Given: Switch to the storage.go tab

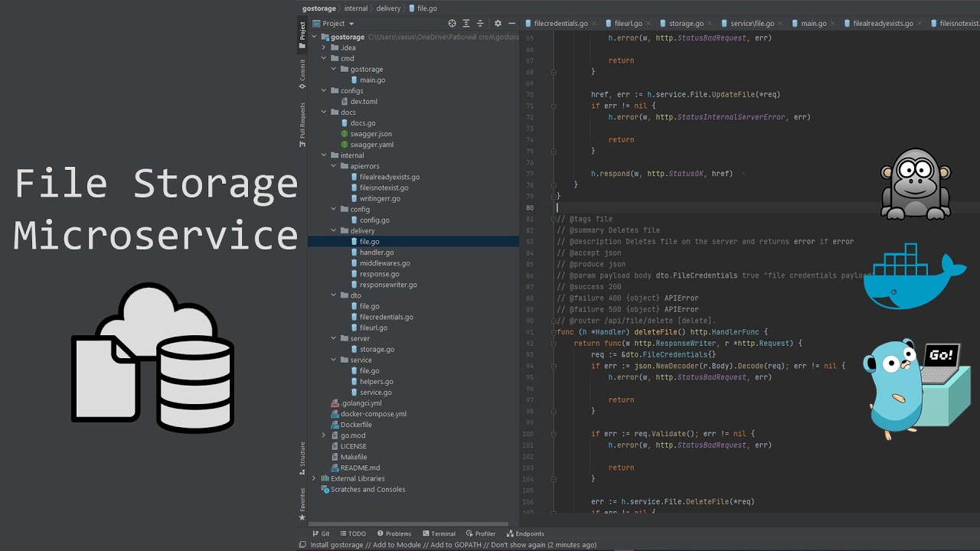Looking at the screenshot, I should (687, 24).
